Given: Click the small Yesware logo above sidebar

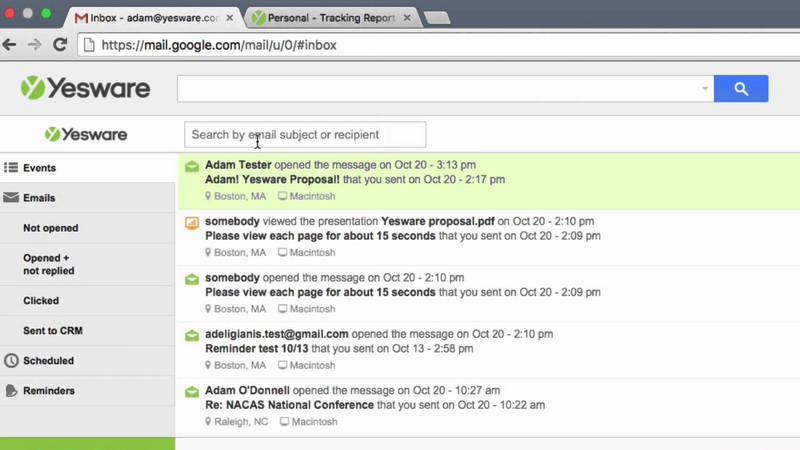Looking at the screenshot, I should click(x=86, y=135).
